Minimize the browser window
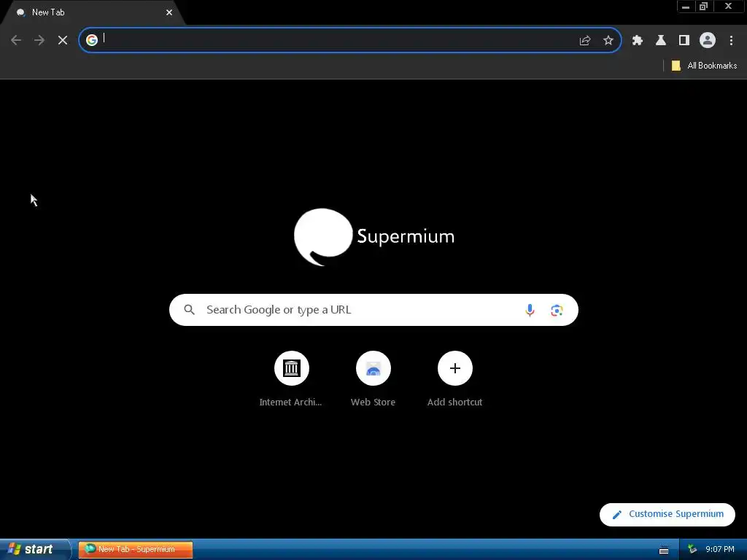This screenshot has width=747, height=560. (x=686, y=7)
